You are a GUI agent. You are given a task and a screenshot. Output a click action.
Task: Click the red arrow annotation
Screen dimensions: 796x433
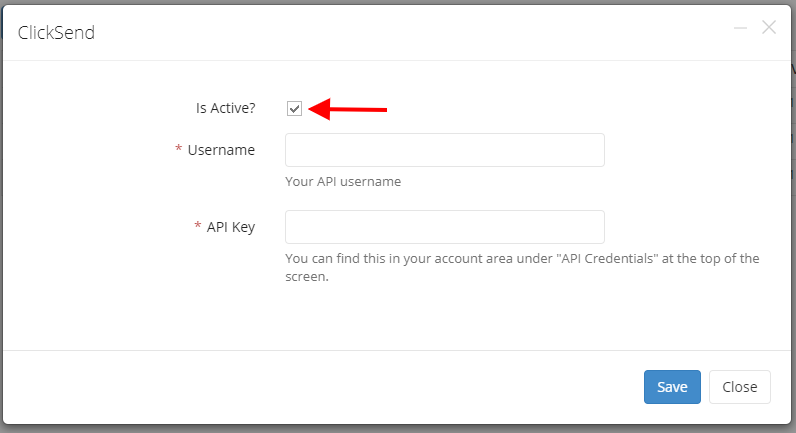pos(348,109)
